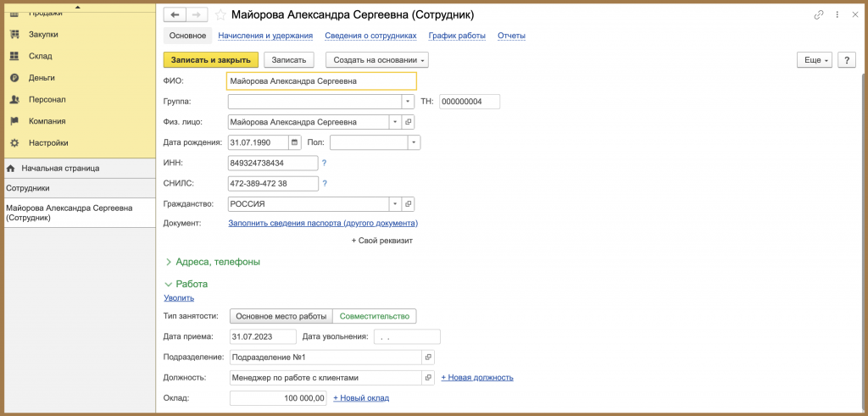The height and width of the screenshot is (416, 868).
Task: Switch to Сведения о сотрудниках tab
Action: point(371,36)
